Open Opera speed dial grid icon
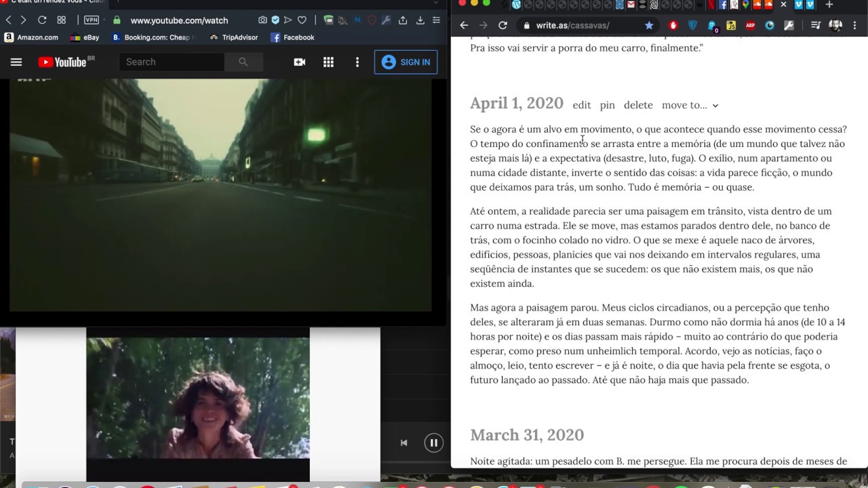Viewport: 868px width, 488px height. (62, 20)
